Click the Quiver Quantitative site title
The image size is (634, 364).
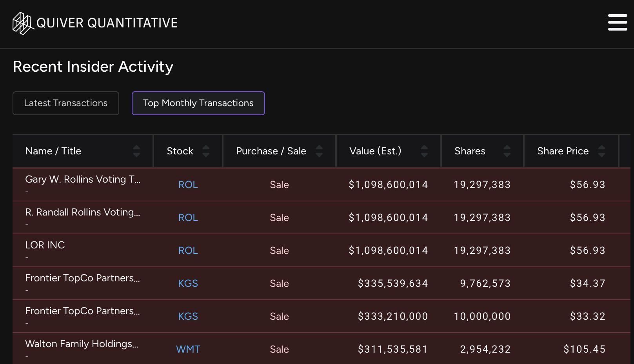(x=107, y=23)
